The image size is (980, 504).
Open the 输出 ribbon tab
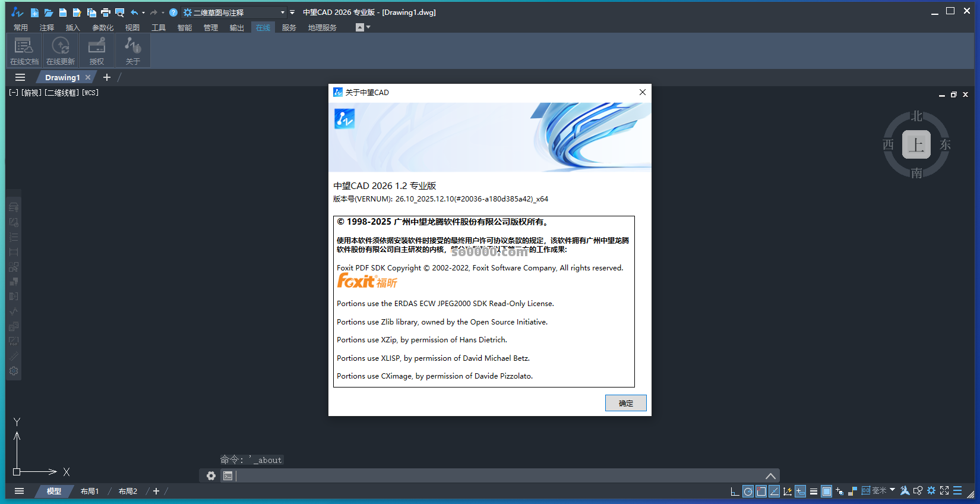coord(237,27)
